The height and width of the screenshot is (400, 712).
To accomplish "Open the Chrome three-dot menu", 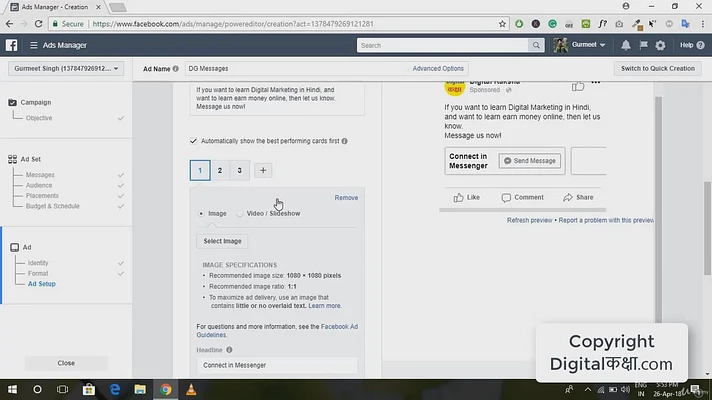I will (x=702, y=24).
